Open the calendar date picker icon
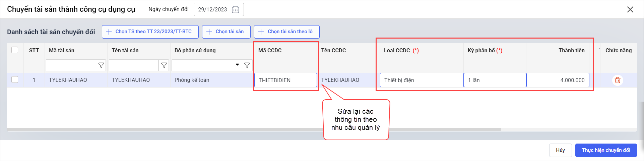 (x=236, y=9)
